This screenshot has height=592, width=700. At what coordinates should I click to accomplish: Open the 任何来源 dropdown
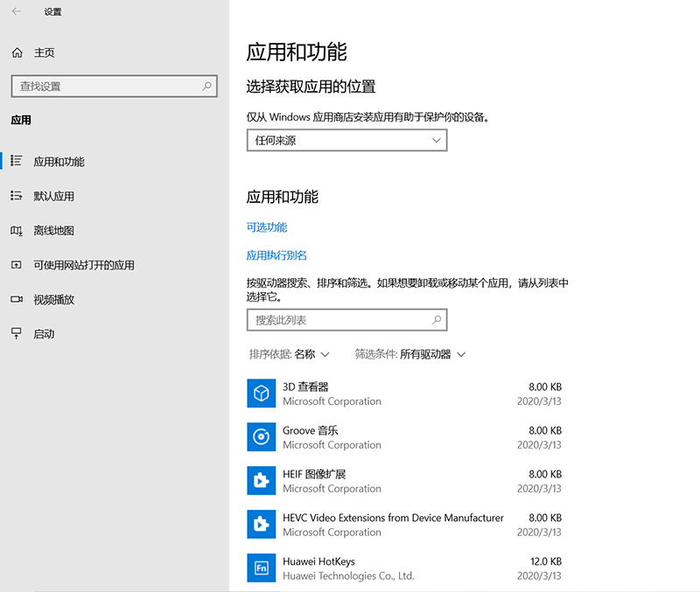click(346, 140)
